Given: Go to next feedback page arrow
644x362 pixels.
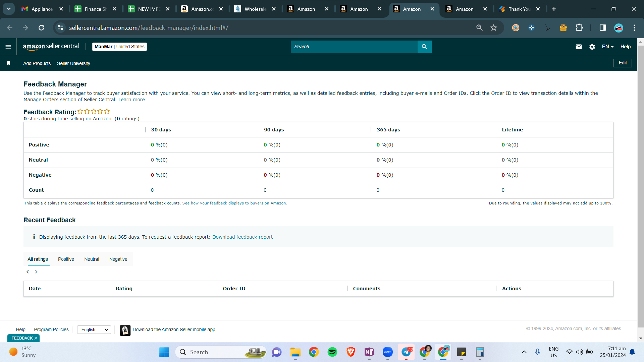Looking at the screenshot, I should click(x=36, y=271).
